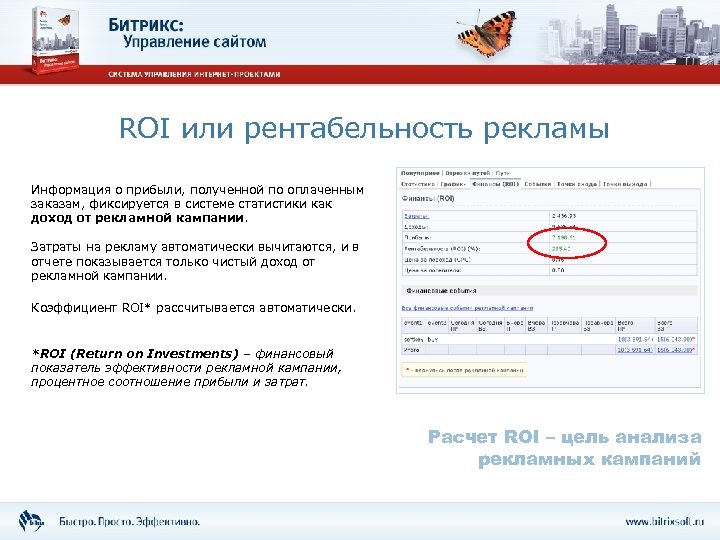Click the 'Финансы (ROI)' panel heading
Image resolution: width=720 pixels, height=540 pixels.
tap(428, 199)
